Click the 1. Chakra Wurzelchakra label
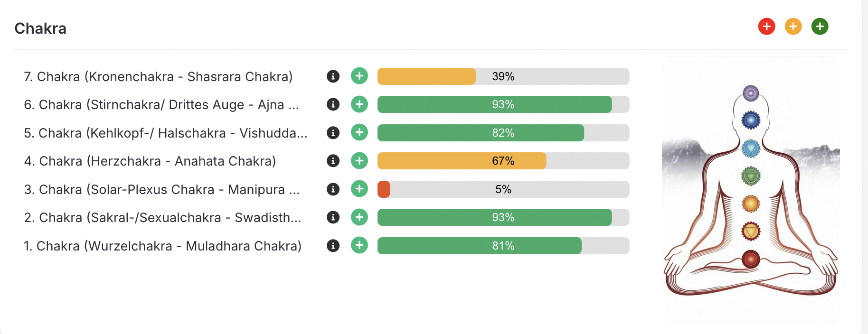 pyautogui.click(x=162, y=246)
